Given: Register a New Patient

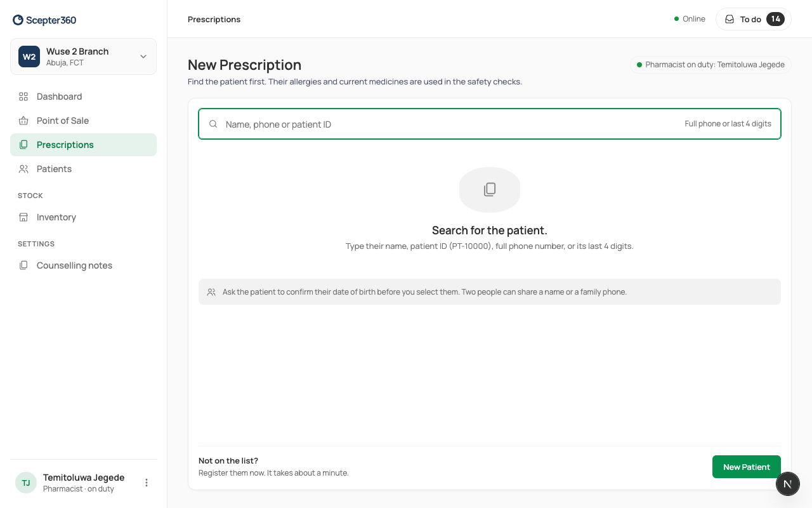Looking at the screenshot, I should [x=747, y=467].
